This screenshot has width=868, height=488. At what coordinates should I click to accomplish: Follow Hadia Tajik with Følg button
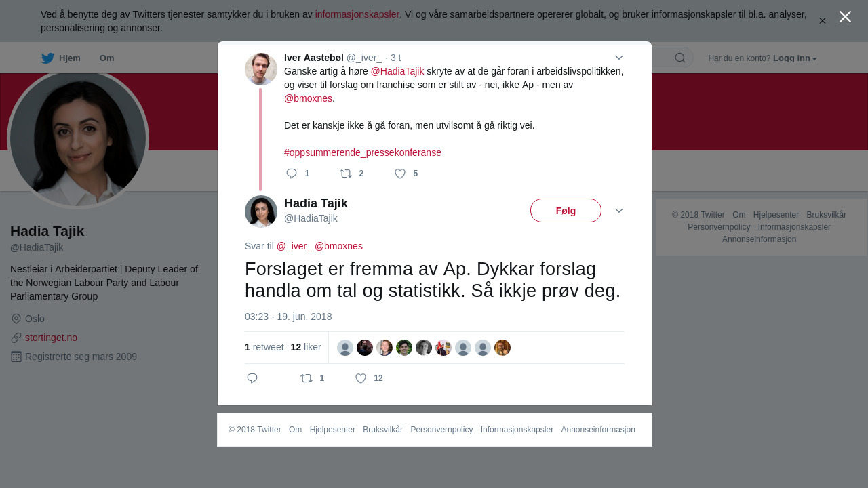(x=566, y=210)
